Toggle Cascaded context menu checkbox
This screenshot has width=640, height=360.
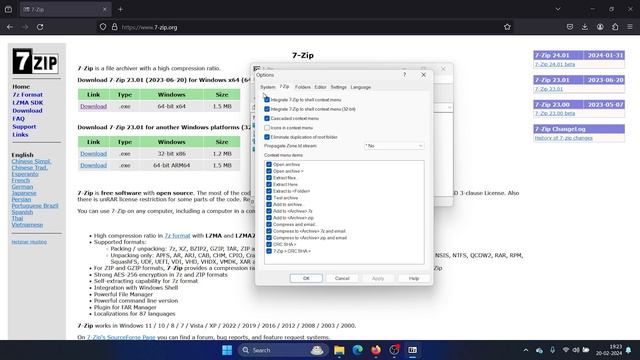267,118
